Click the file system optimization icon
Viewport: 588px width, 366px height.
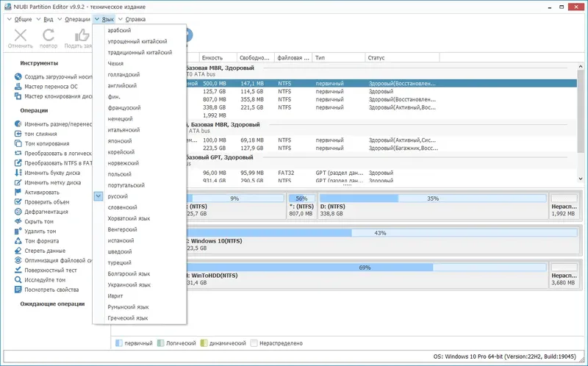coord(18,260)
